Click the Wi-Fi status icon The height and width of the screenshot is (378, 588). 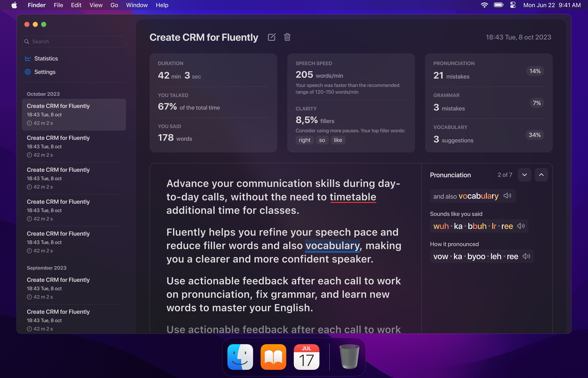click(484, 5)
